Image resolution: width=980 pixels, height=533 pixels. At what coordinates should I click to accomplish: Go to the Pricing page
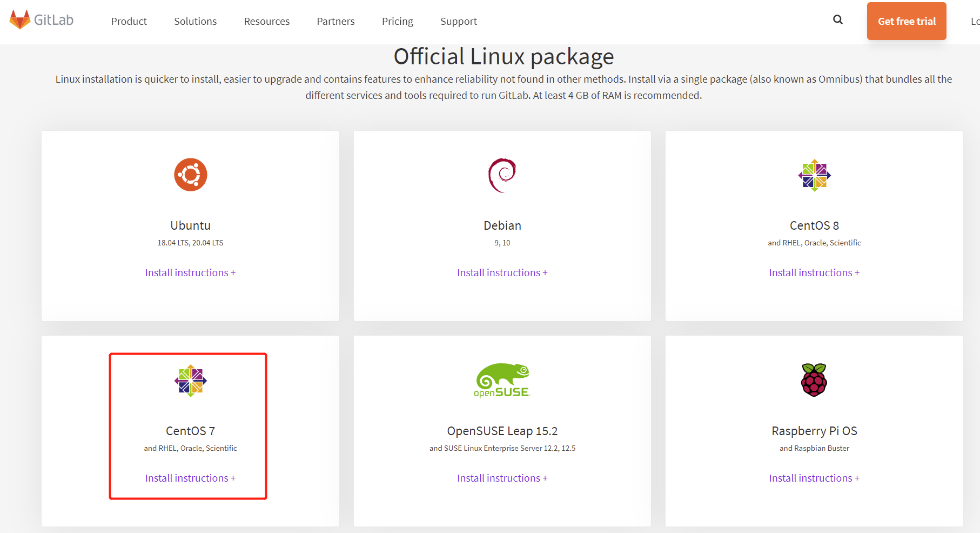click(398, 21)
